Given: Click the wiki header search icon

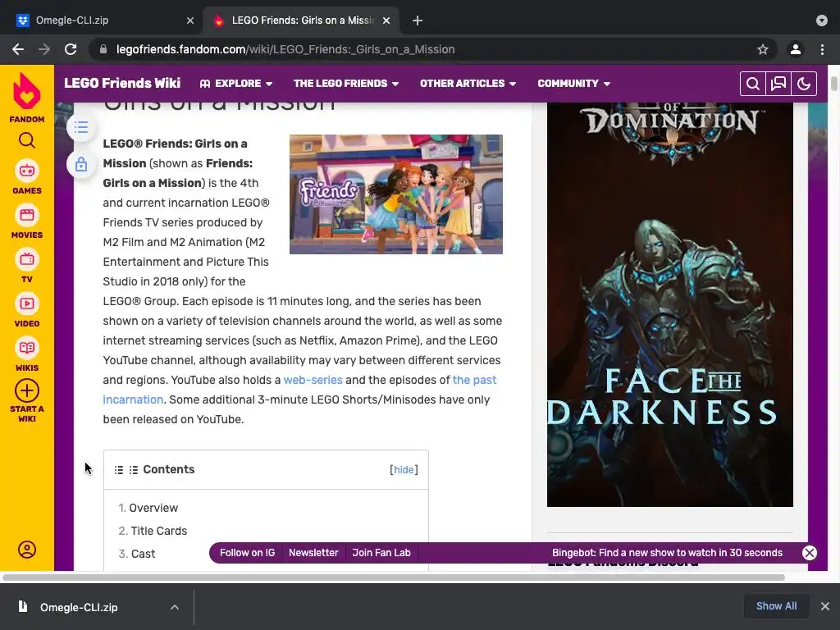Looking at the screenshot, I should pyautogui.click(x=753, y=84).
